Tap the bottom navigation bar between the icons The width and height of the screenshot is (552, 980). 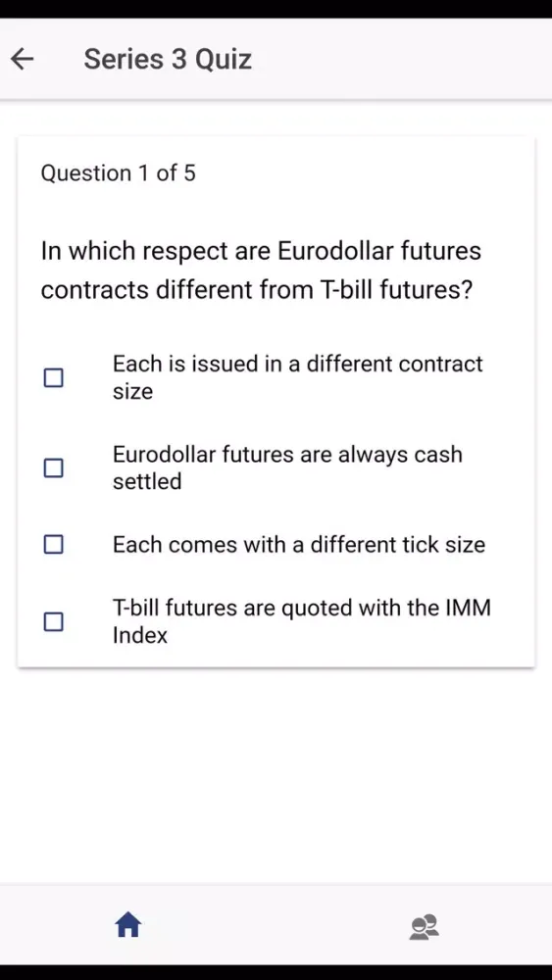276,925
